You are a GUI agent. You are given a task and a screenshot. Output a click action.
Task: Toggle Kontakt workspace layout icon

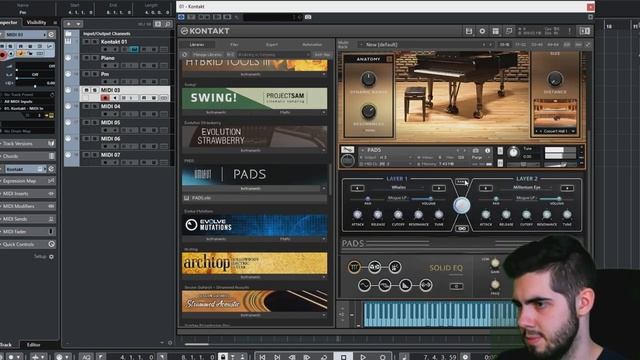[496, 31]
